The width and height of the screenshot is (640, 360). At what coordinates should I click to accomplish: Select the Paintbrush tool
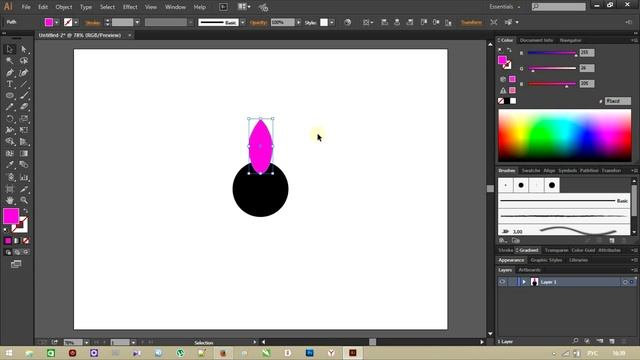(x=24, y=96)
